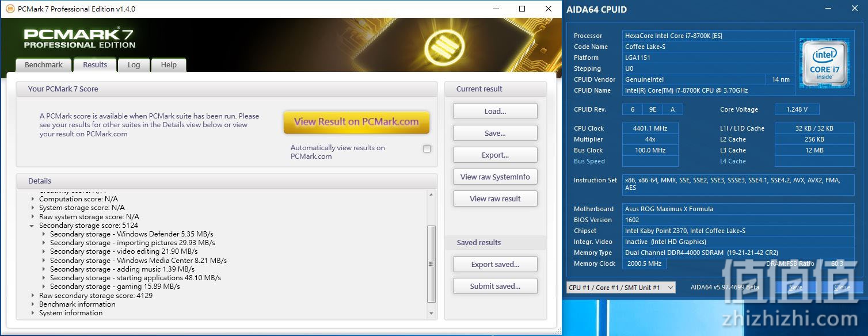This screenshot has height=336, width=868.
Task: Click the Platform value LGA1151
Action: click(709, 58)
